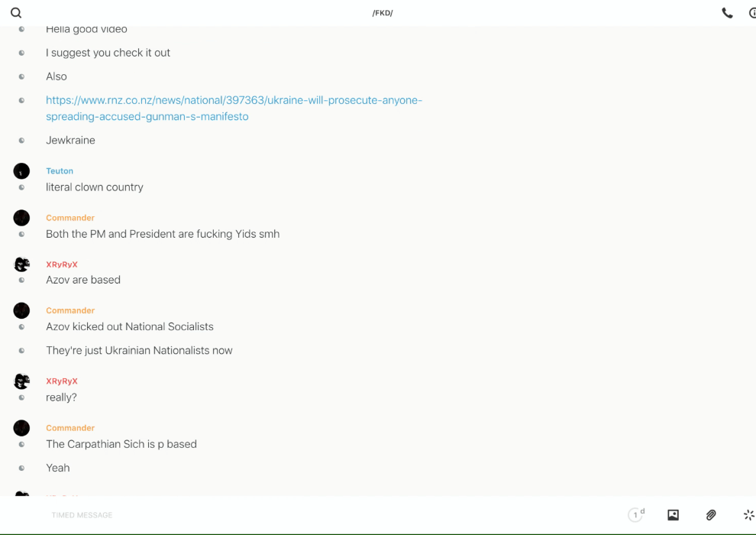Viewport: 756px width, 535px height.
Task: Click the /FKD/ conversation title
Action: coord(383,13)
